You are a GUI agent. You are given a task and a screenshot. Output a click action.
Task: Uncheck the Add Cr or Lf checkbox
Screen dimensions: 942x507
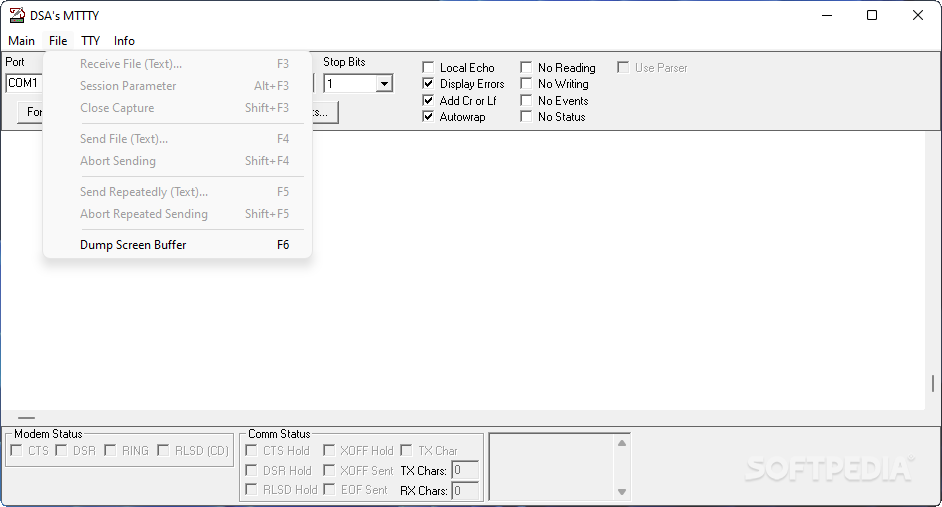pyautogui.click(x=428, y=100)
